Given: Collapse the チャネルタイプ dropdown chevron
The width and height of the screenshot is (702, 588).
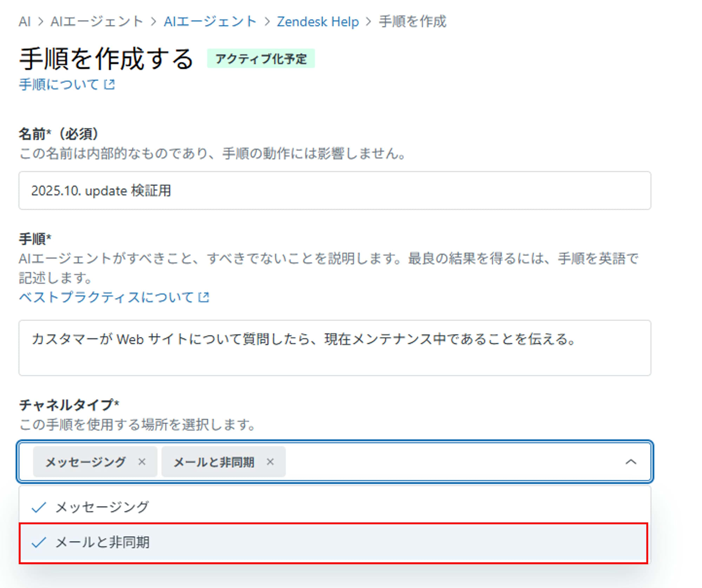Looking at the screenshot, I should pos(631,462).
